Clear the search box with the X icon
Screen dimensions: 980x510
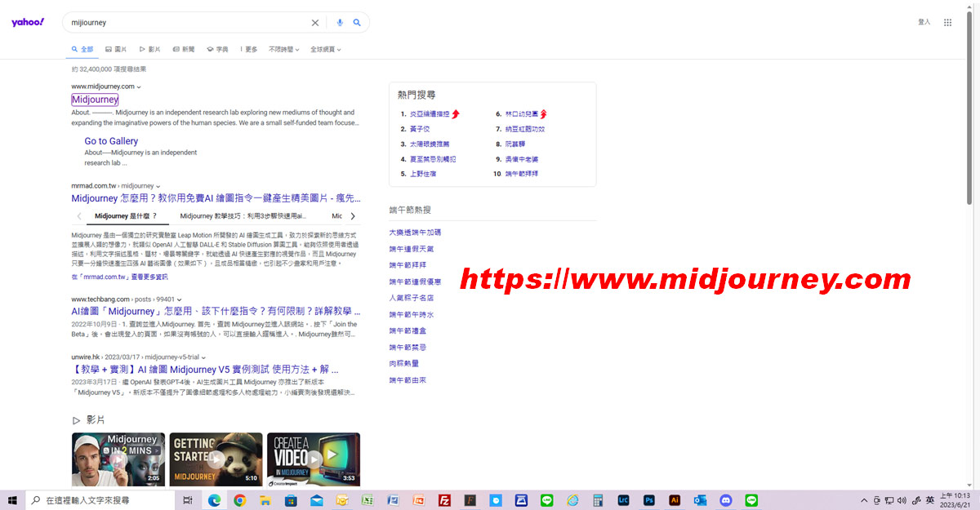pos(315,23)
